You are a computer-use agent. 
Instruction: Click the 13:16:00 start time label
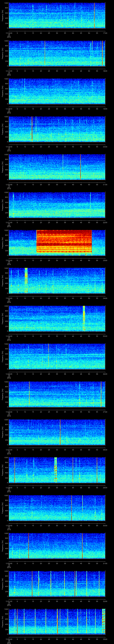9,33
